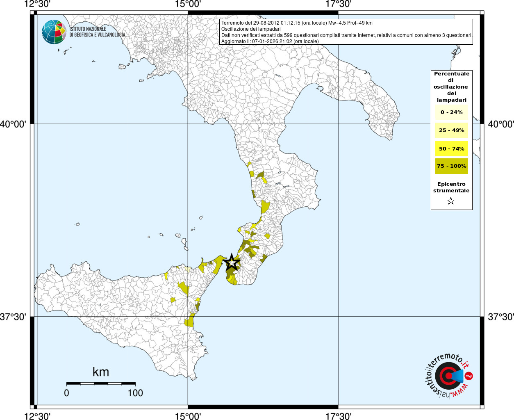The image size is (514, 420).
Task: Click the 'Aggiornato il: 07-01-2026' line
Action: pyautogui.click(x=270, y=41)
